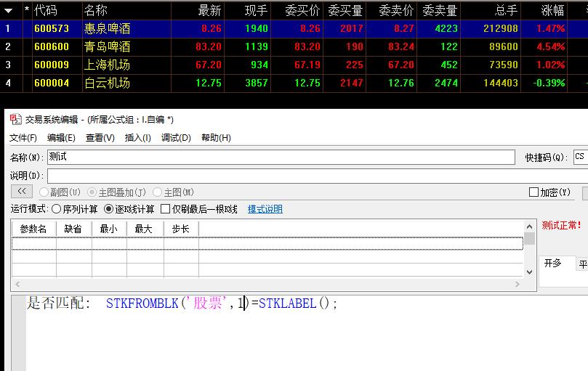This screenshot has height=371, width=588.
Task: Select the 主图(M) radio button
Action: tap(157, 192)
